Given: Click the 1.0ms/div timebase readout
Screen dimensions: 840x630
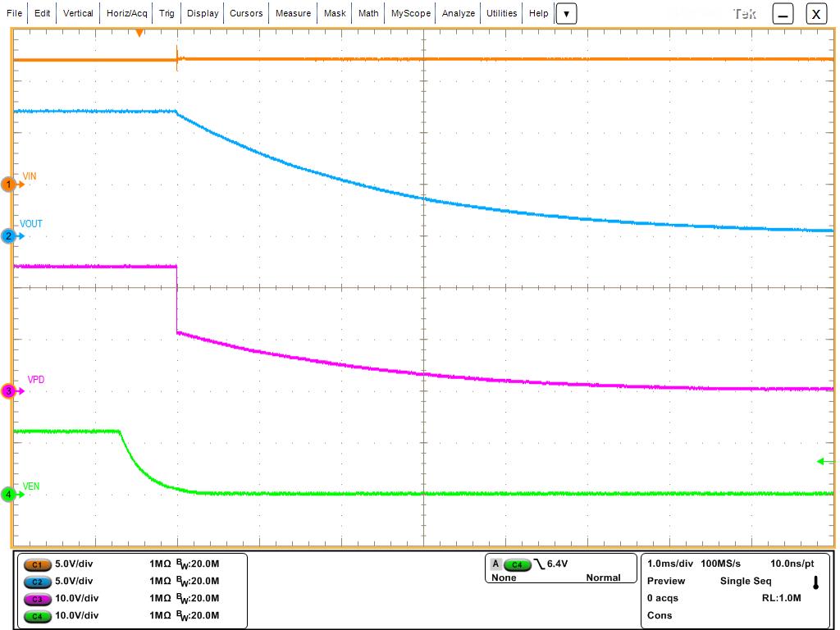Looking at the screenshot, I should (671, 564).
